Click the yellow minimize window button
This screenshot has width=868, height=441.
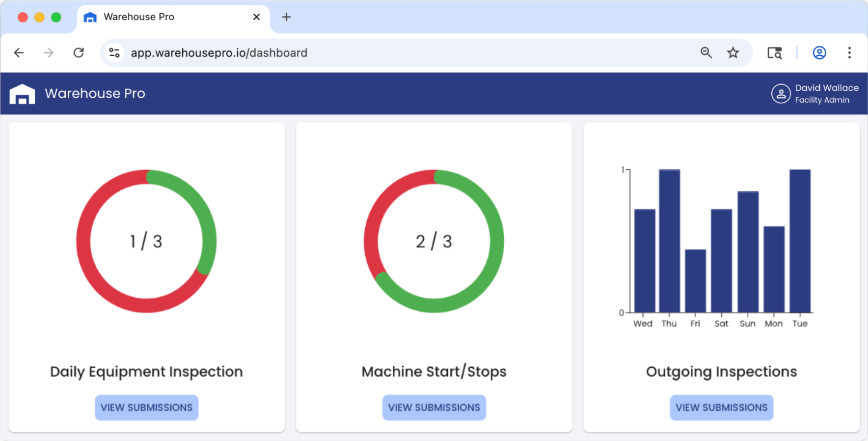pos(39,17)
